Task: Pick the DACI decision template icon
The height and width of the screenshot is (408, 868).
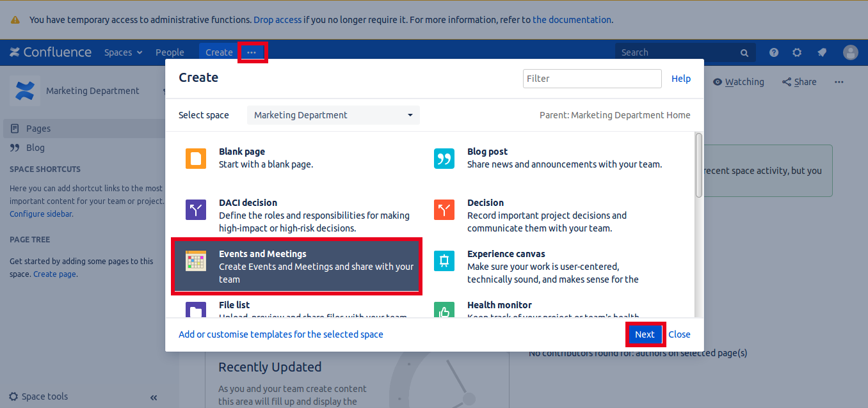Action: (x=196, y=210)
